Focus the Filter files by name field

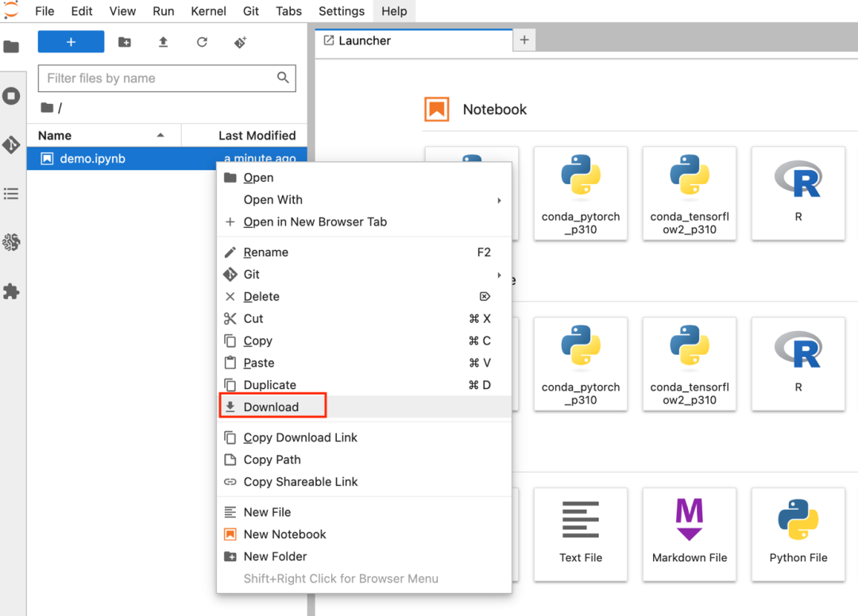pyautogui.click(x=167, y=78)
